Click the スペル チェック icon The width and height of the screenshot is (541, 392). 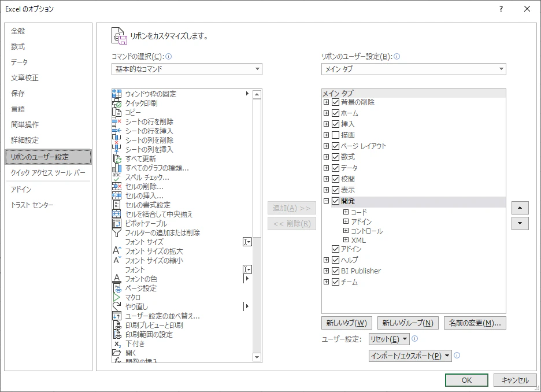coord(117,177)
